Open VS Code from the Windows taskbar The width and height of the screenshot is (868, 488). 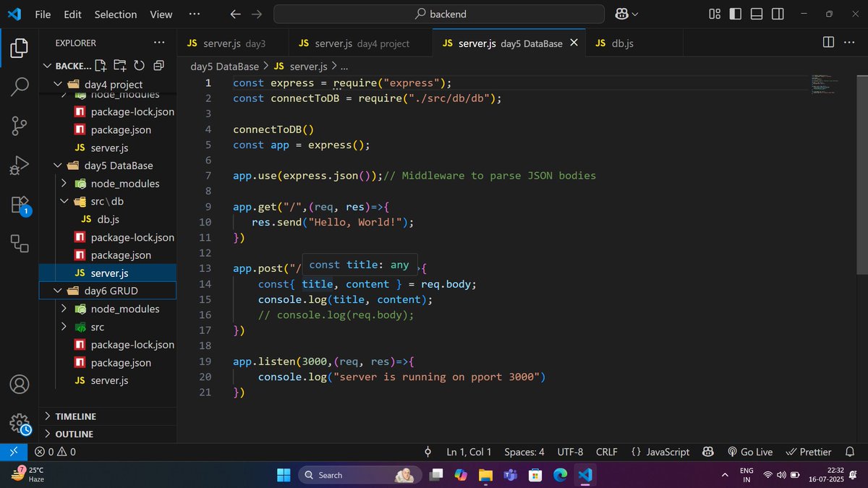pos(586,475)
